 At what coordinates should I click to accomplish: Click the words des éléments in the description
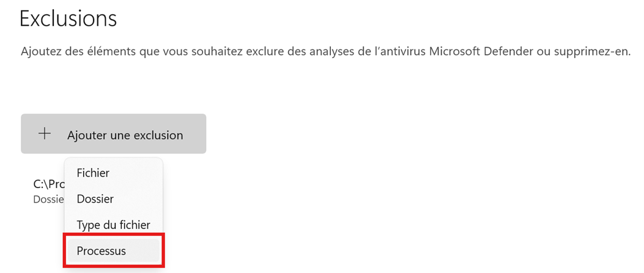(92, 51)
